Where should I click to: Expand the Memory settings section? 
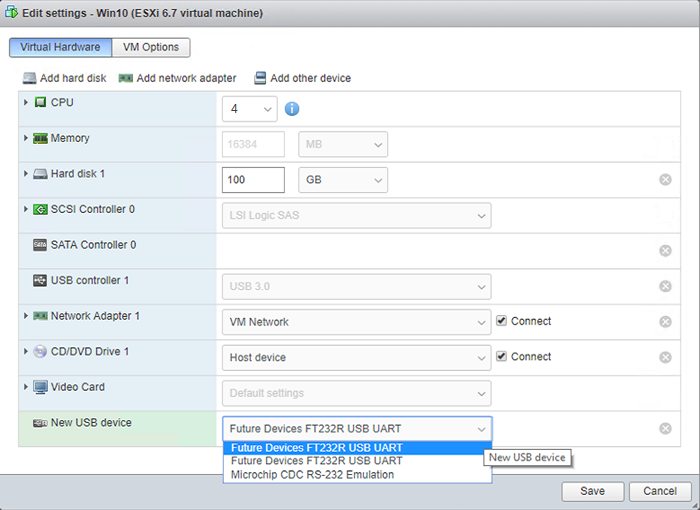(26, 138)
